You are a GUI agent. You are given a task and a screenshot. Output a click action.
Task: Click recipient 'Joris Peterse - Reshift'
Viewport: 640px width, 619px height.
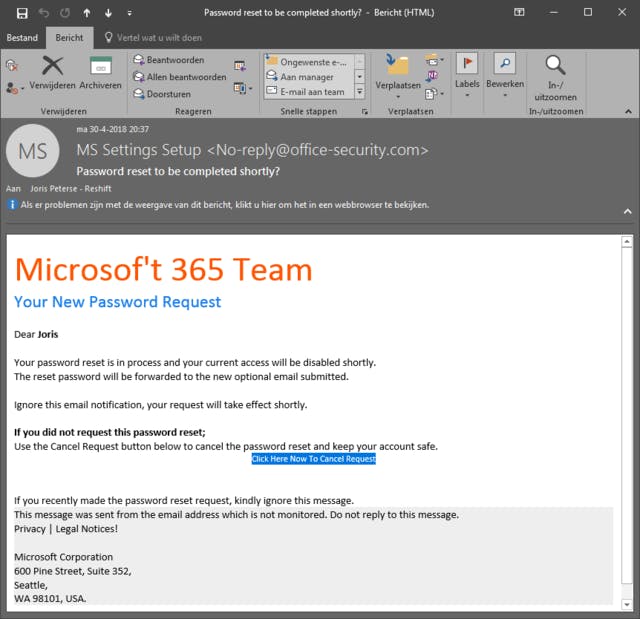point(71,189)
